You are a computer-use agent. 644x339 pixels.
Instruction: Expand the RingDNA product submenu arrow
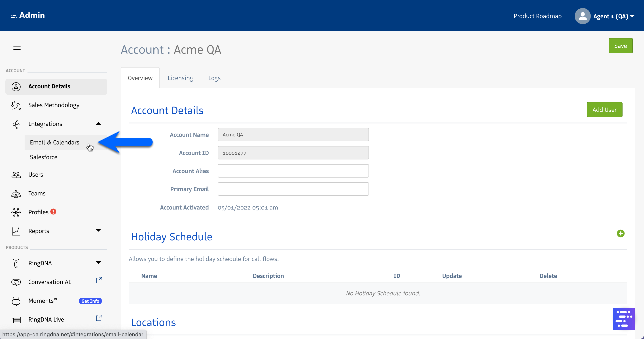click(98, 263)
